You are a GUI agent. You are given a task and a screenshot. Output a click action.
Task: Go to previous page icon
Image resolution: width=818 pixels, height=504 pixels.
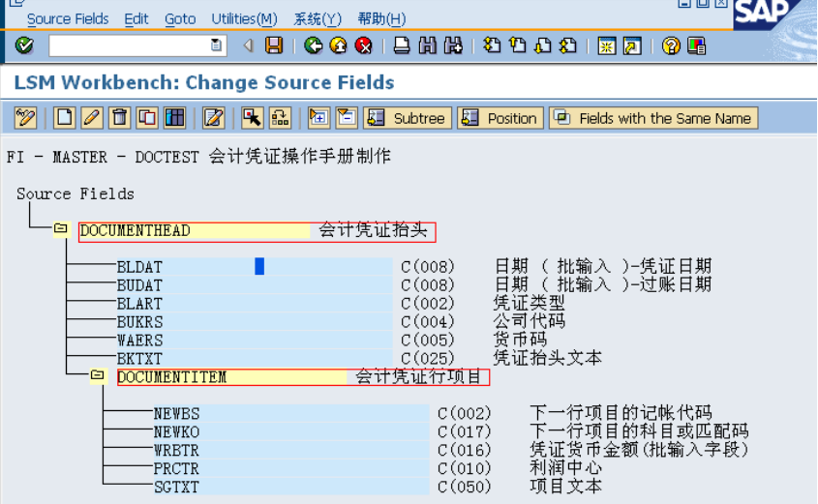pos(518,45)
